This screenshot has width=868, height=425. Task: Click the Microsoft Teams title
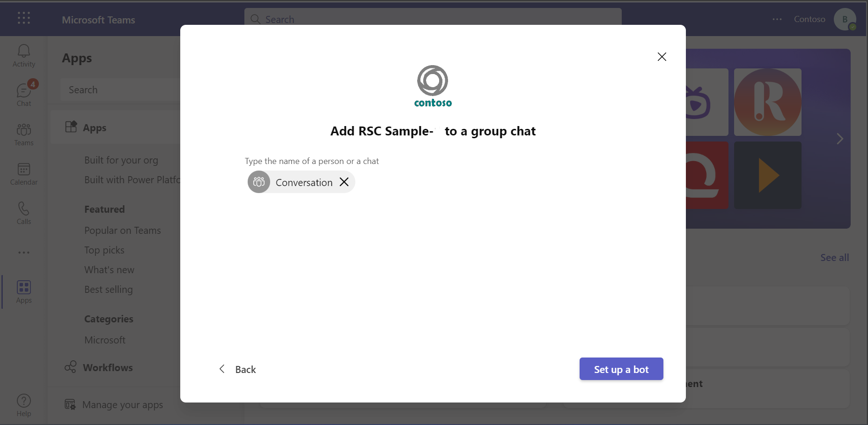pyautogui.click(x=98, y=20)
